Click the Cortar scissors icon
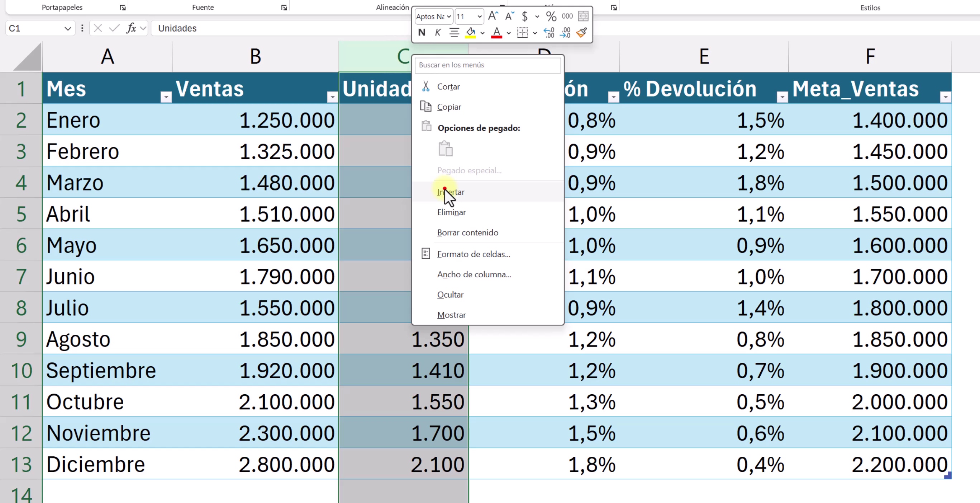 (x=426, y=86)
